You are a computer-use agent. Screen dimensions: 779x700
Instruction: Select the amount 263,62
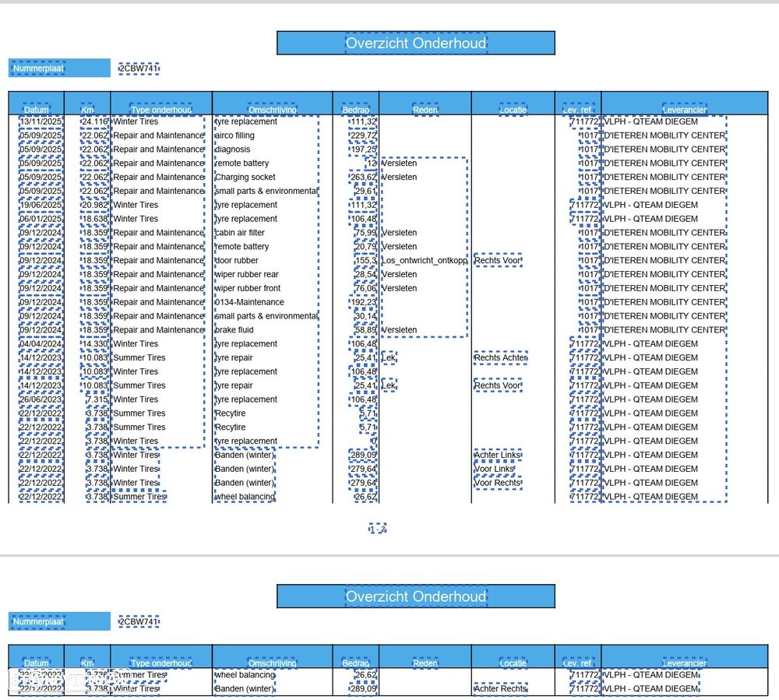click(x=363, y=178)
